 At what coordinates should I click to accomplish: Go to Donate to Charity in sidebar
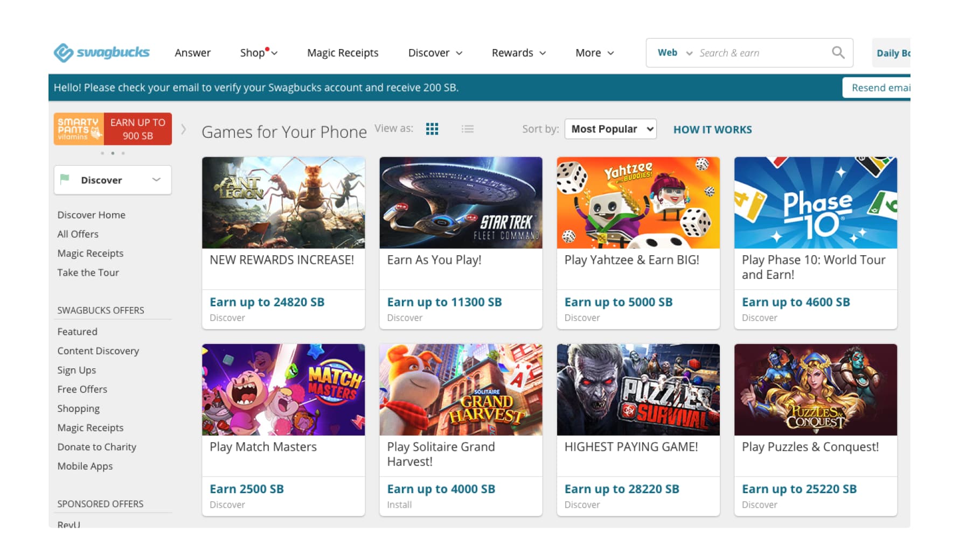coord(97,447)
